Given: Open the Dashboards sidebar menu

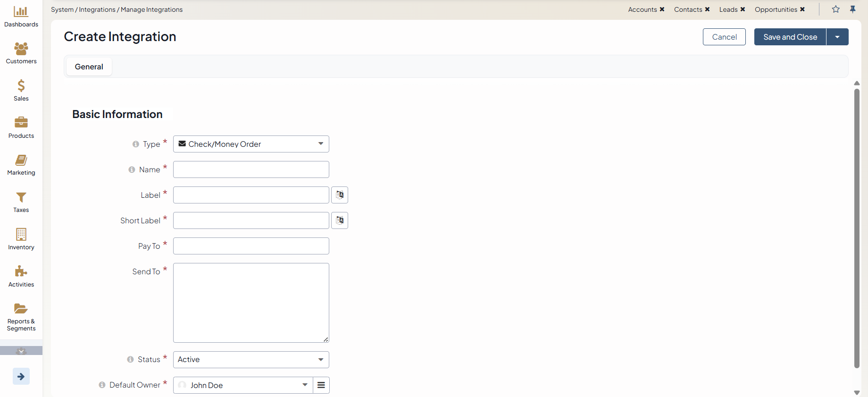Looking at the screenshot, I should click(21, 17).
